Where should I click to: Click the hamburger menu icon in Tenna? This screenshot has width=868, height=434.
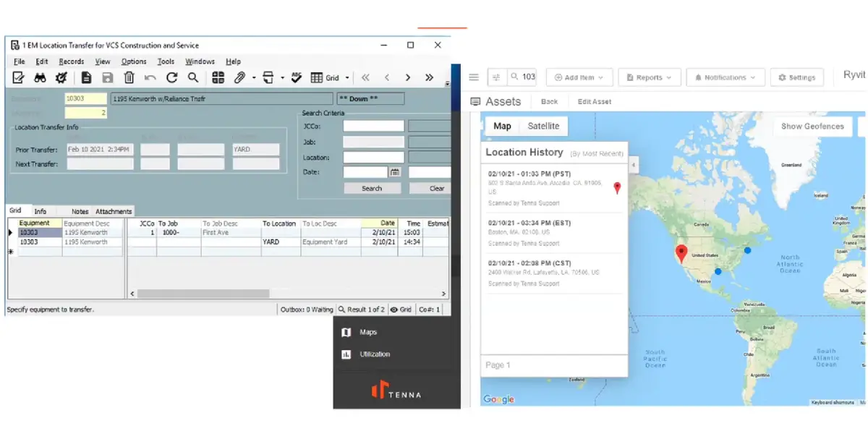point(474,77)
